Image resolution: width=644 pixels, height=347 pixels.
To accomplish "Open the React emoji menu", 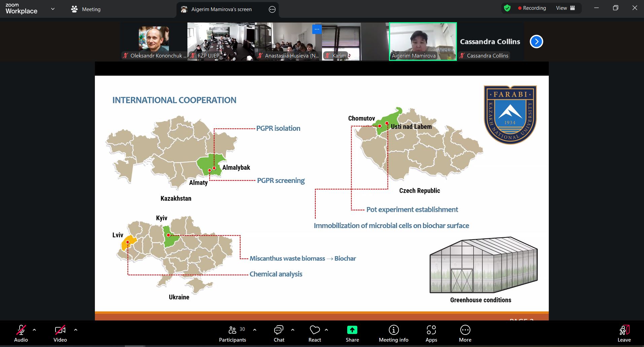I will click(x=315, y=334).
